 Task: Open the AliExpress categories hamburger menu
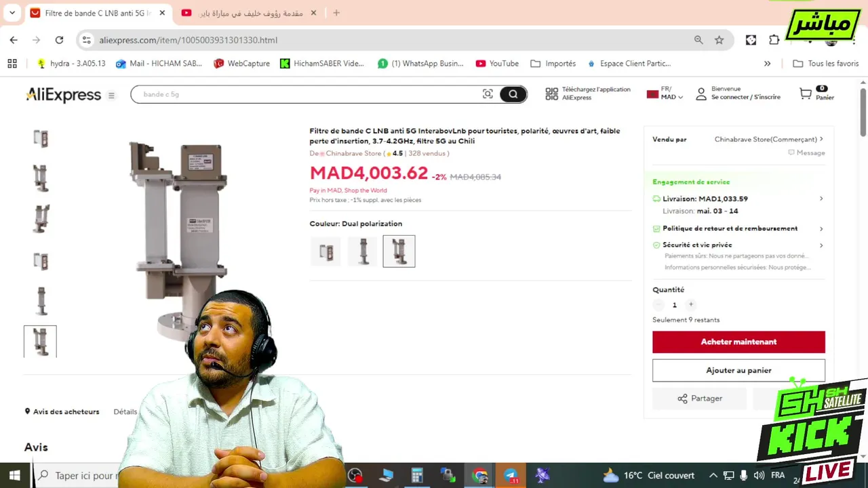111,96
